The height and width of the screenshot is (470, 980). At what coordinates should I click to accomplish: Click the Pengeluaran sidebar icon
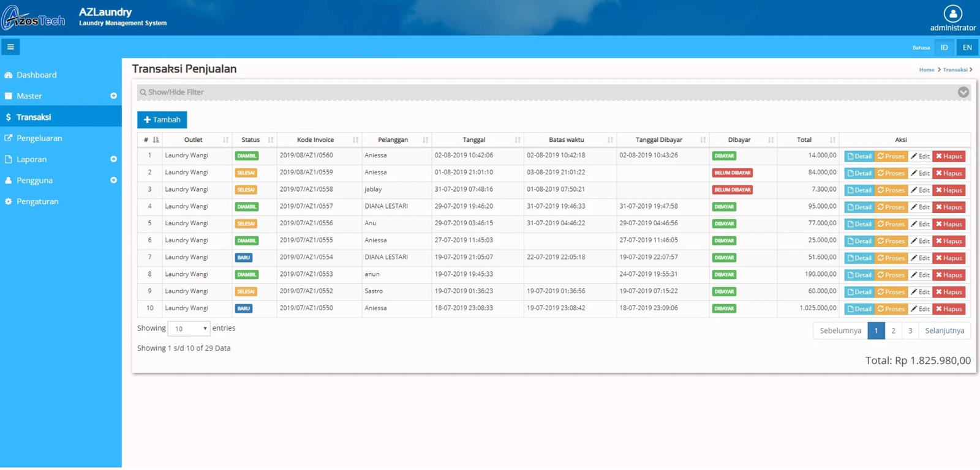[x=9, y=138]
